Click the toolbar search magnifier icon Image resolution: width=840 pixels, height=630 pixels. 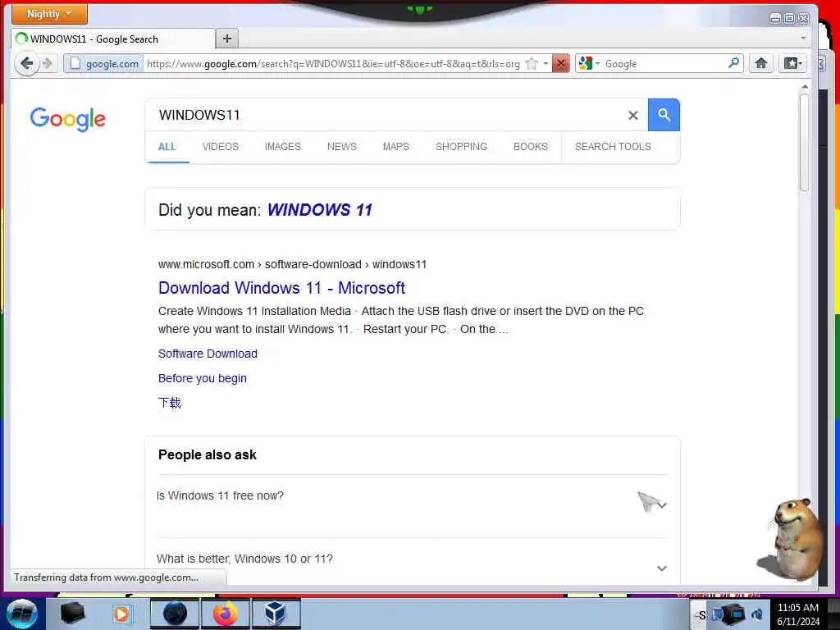[734, 63]
